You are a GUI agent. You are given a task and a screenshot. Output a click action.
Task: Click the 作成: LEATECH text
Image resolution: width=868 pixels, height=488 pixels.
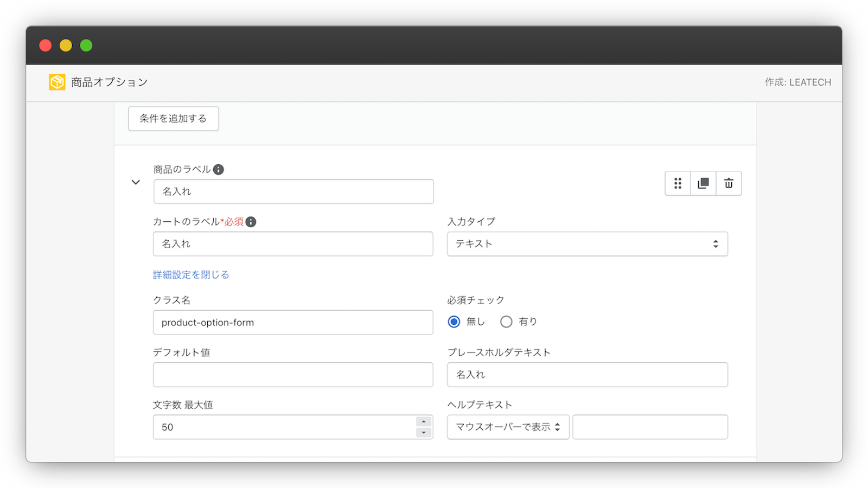(x=798, y=82)
